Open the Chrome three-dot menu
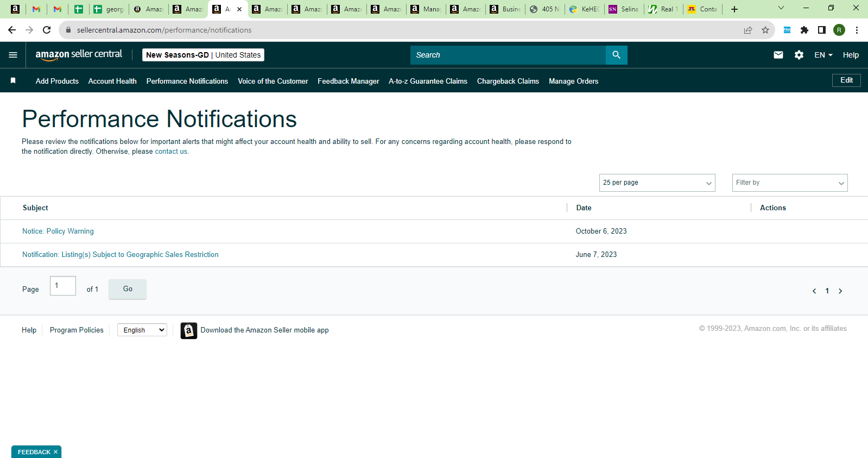 (x=857, y=30)
